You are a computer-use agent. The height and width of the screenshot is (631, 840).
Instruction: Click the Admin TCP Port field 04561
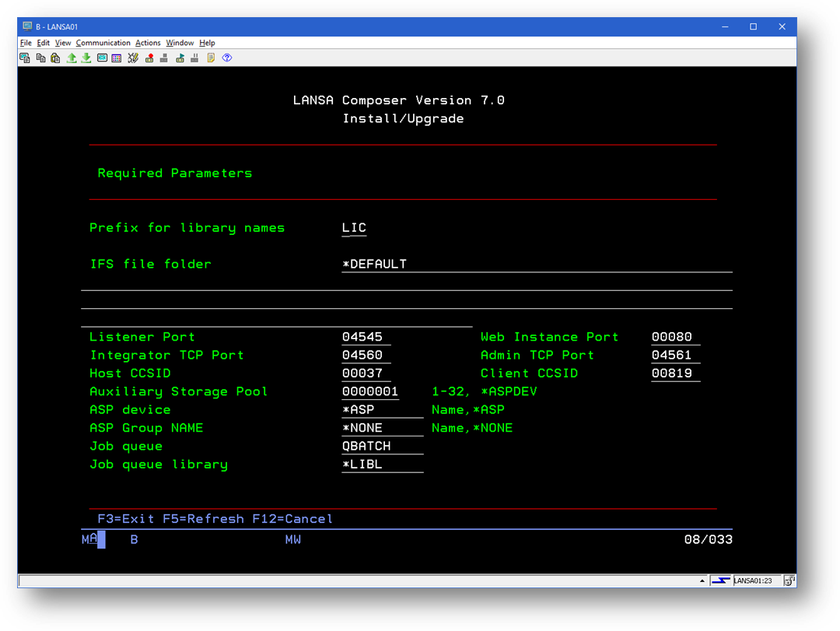pyautogui.click(x=676, y=356)
